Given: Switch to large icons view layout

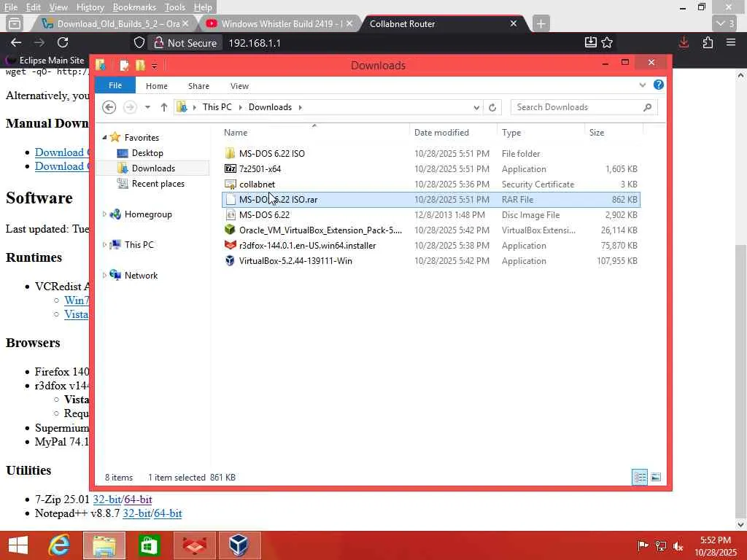Looking at the screenshot, I should [656, 477].
